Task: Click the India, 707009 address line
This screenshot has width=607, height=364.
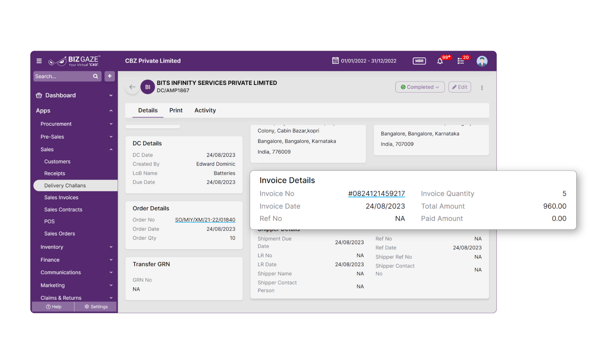Action: 397,144
